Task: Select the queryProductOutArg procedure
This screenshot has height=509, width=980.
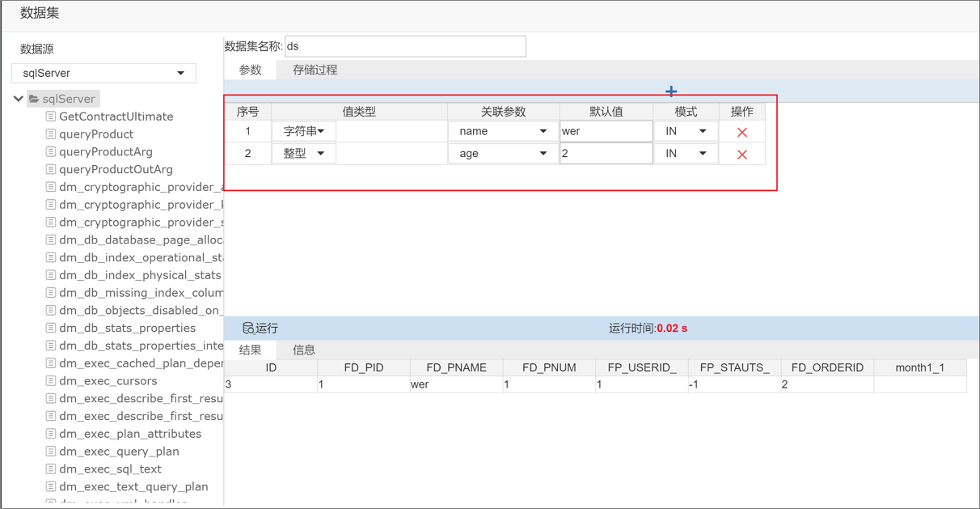Action: [116, 169]
